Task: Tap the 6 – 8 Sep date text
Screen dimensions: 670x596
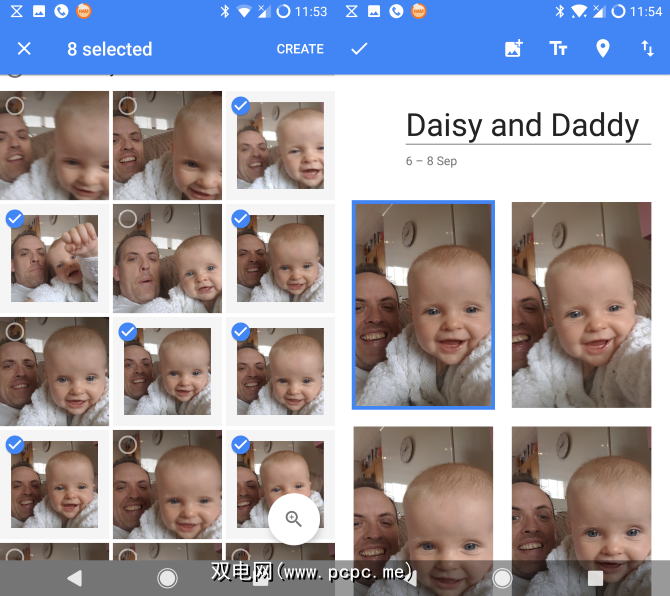Action: click(x=431, y=161)
